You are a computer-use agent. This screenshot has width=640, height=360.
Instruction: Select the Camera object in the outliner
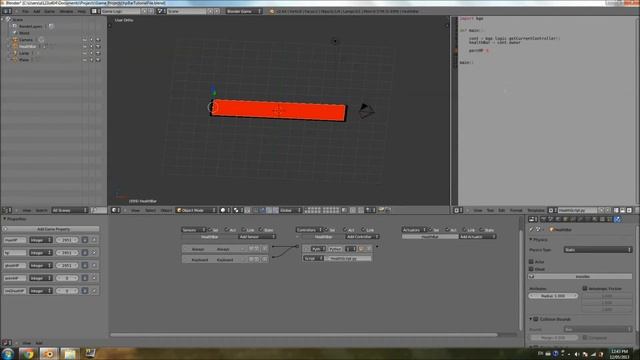point(26,40)
